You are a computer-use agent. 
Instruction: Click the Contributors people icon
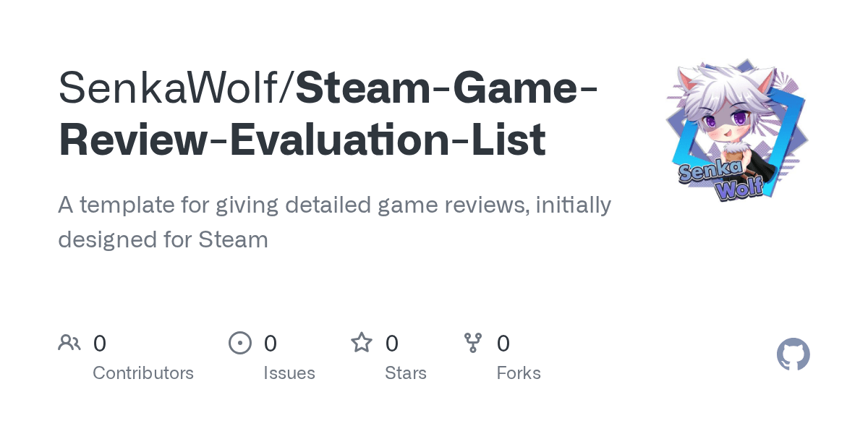[69, 343]
